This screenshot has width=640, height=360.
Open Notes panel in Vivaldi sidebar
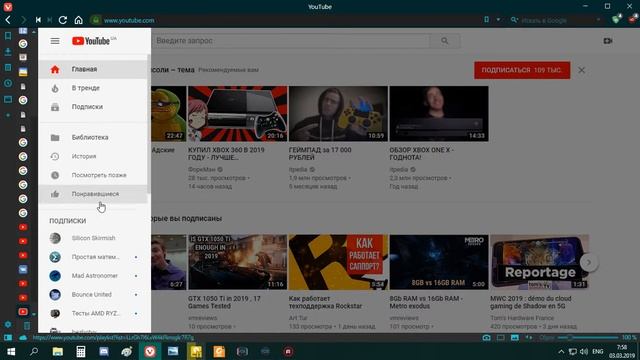pyautogui.click(x=8, y=67)
